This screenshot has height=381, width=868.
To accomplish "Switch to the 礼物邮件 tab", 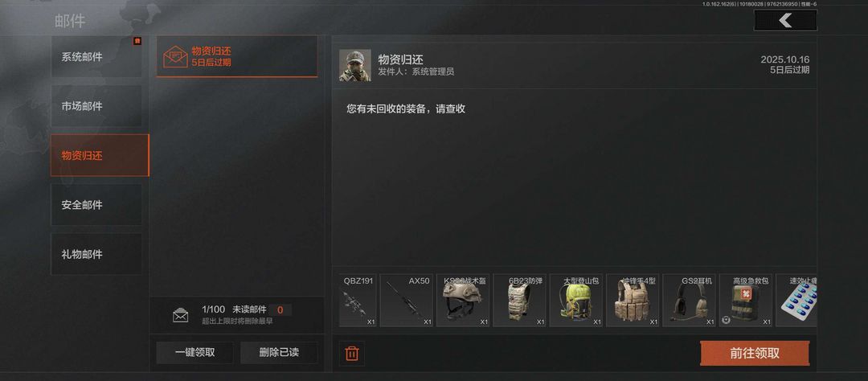I will [96, 254].
